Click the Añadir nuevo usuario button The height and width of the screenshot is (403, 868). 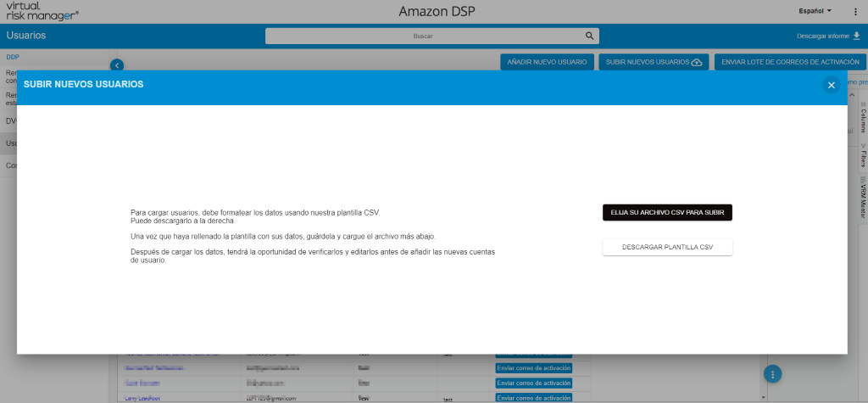(547, 62)
